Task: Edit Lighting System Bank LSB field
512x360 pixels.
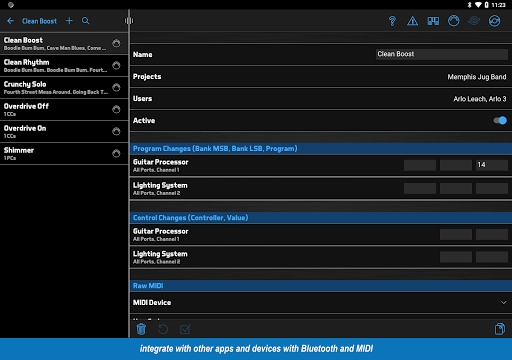Action: coord(456,188)
